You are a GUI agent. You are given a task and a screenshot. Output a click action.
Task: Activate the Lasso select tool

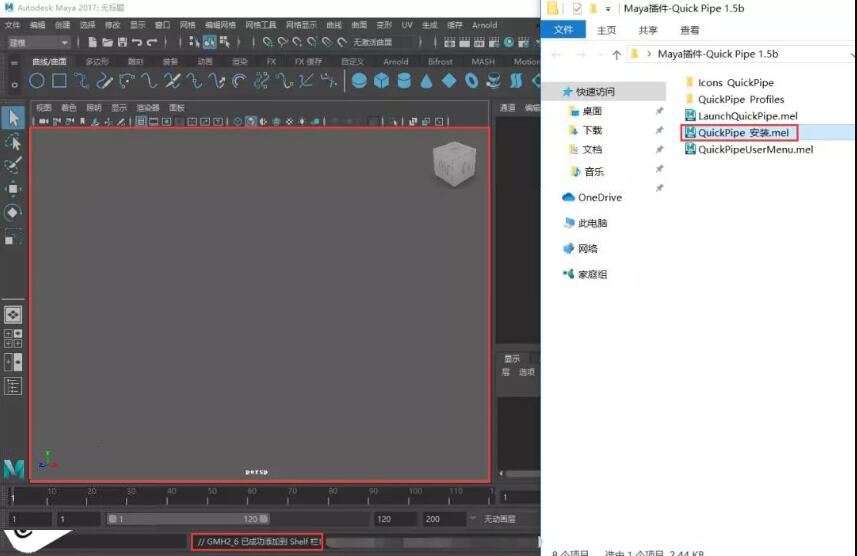point(13,142)
